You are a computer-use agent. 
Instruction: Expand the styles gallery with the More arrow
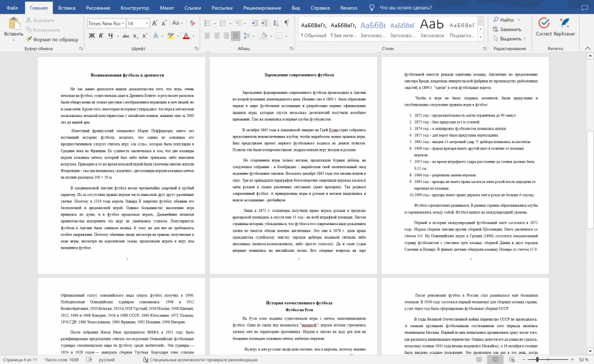(x=481, y=37)
